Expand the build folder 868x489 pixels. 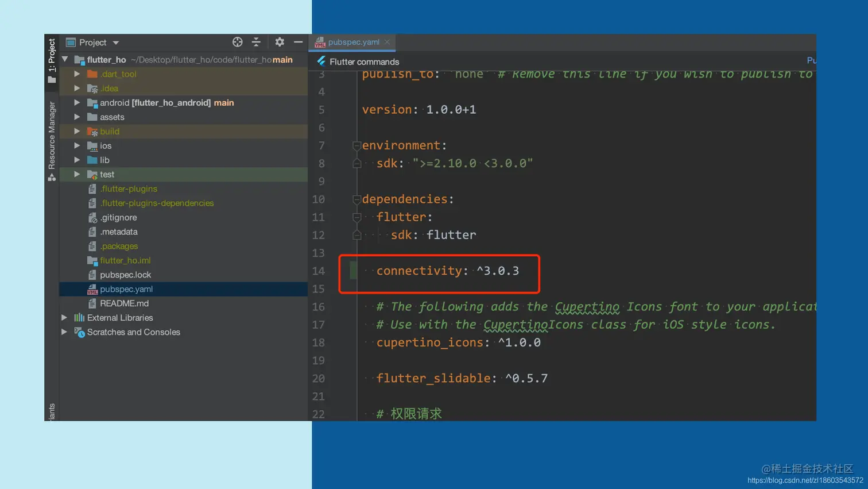[x=77, y=131]
